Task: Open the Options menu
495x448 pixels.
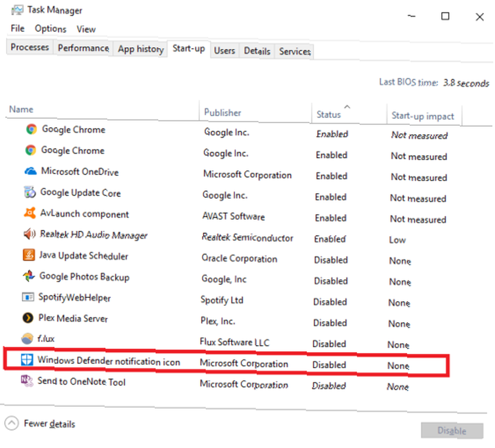Action: [x=50, y=29]
